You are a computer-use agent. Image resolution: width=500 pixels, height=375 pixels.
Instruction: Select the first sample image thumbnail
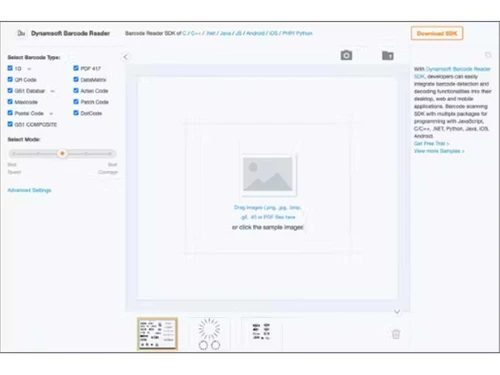[x=157, y=334]
